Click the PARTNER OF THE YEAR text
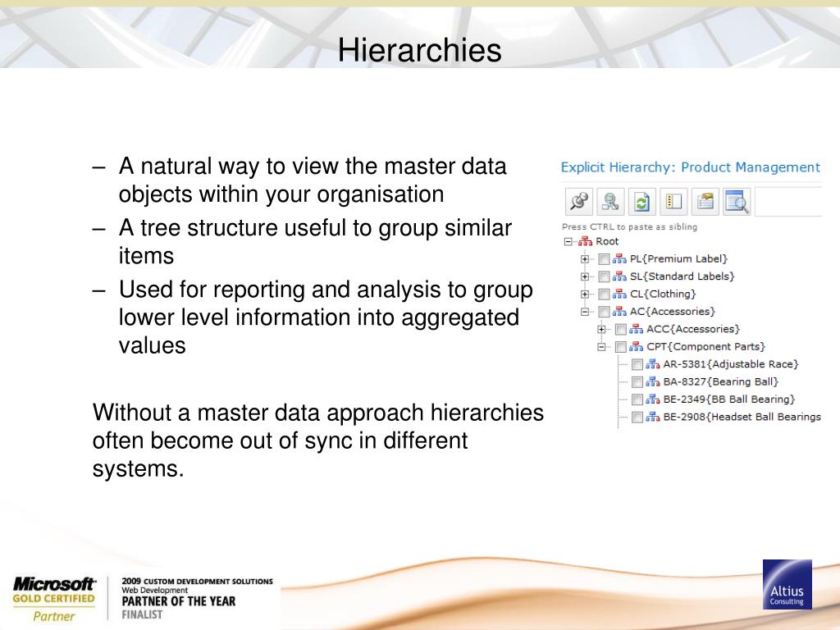This screenshot has height=630, width=840. click(178, 601)
